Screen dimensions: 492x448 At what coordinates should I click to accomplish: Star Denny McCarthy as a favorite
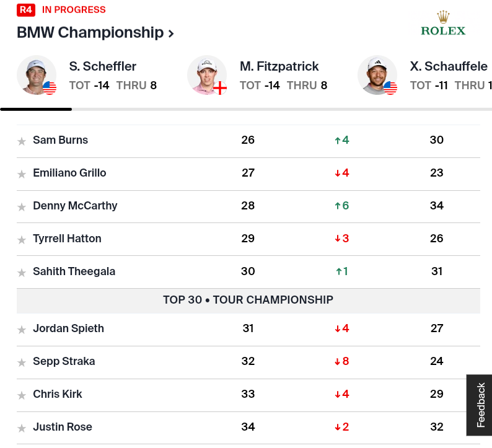[22, 207]
